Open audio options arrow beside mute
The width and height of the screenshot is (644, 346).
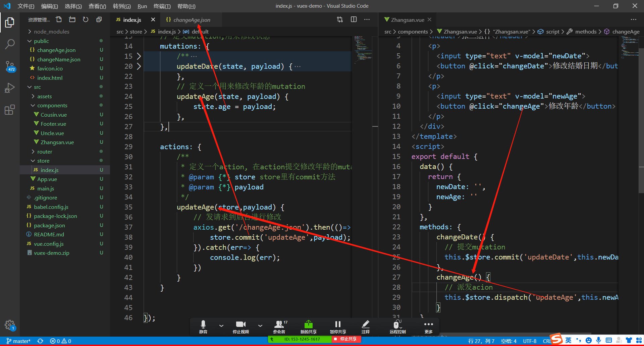tap(221, 325)
